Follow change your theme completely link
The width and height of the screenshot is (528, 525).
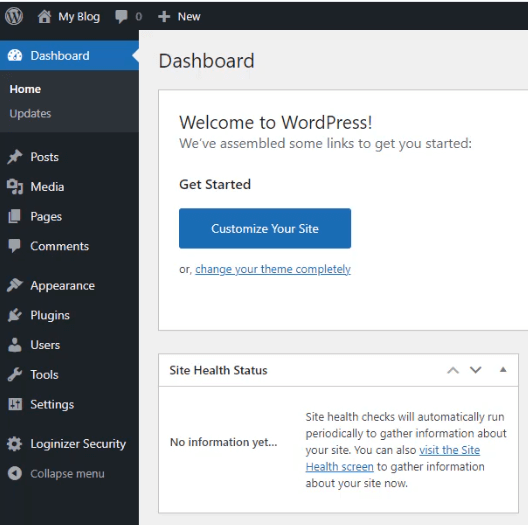pos(273,269)
